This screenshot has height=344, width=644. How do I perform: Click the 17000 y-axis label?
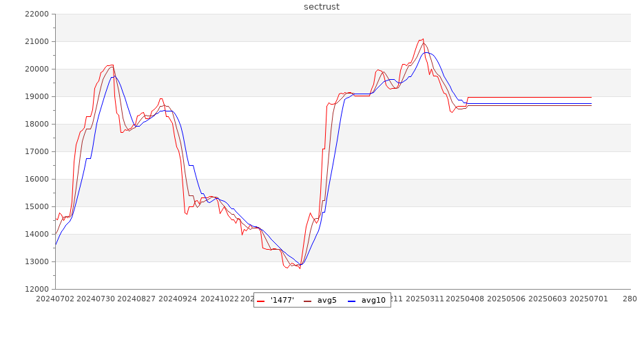[36, 151]
